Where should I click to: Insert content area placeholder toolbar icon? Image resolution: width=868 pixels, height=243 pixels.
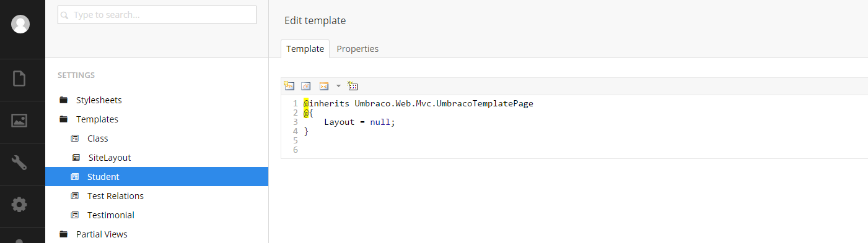pyautogui.click(x=353, y=86)
